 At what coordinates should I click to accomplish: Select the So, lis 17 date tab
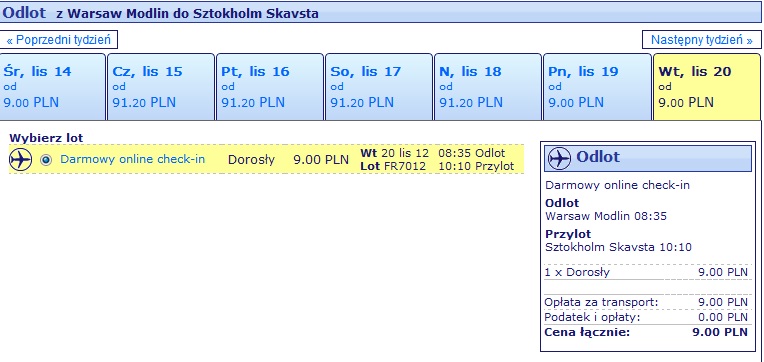click(x=379, y=87)
